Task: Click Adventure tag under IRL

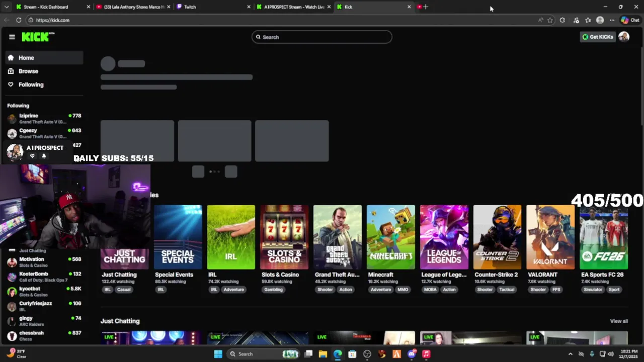Action: [233, 290]
